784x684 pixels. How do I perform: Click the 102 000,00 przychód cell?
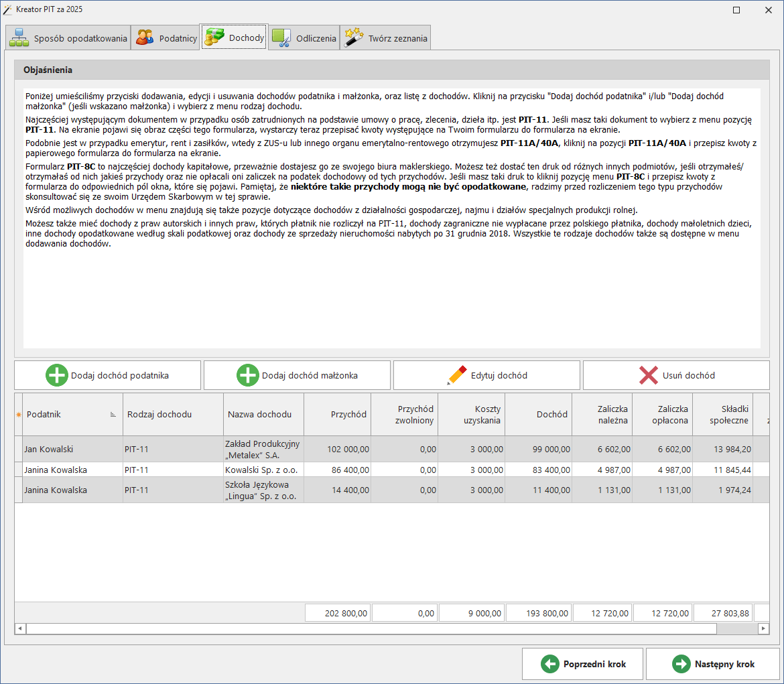point(338,449)
